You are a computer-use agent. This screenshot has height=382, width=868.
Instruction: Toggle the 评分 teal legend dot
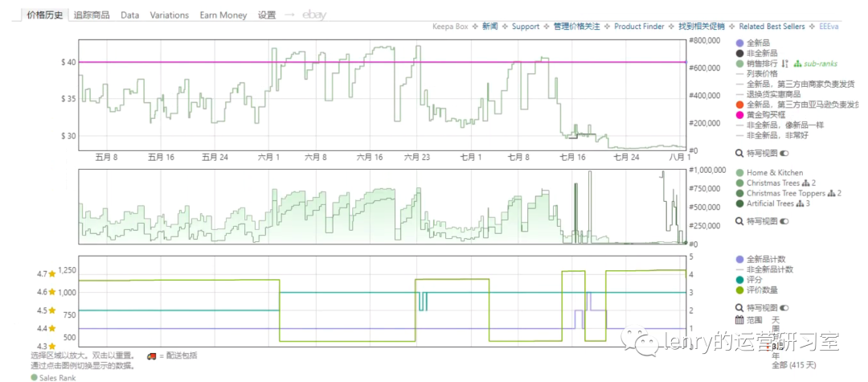[x=739, y=280]
